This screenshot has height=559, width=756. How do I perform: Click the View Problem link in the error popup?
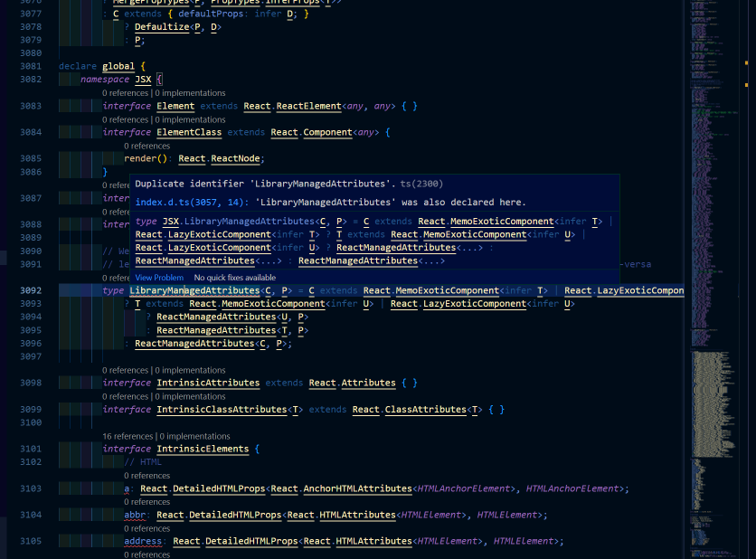pyautogui.click(x=159, y=277)
